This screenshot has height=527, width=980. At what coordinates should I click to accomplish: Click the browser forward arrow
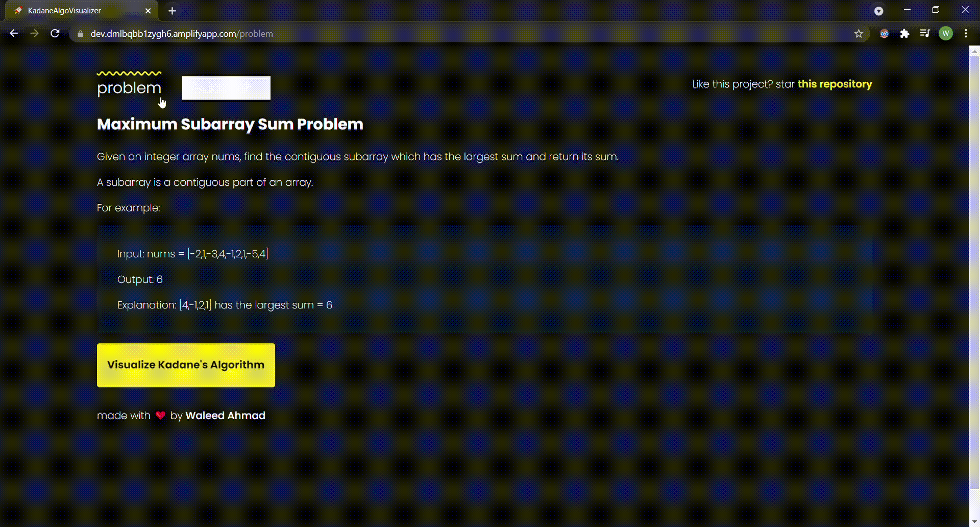(x=34, y=34)
